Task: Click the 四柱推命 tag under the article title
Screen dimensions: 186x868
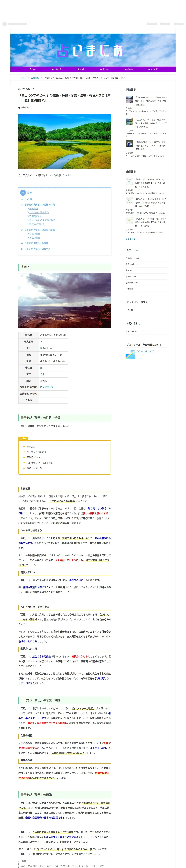Action: coord(25,107)
